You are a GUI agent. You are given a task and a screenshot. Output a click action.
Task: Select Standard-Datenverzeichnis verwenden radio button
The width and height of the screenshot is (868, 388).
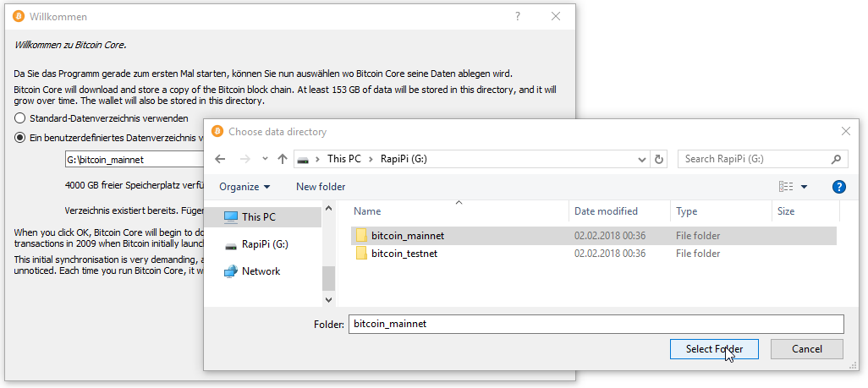(20, 117)
